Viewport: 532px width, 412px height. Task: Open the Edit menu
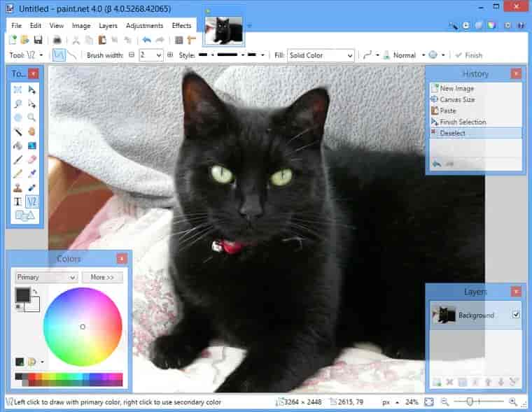pyautogui.click(x=35, y=26)
